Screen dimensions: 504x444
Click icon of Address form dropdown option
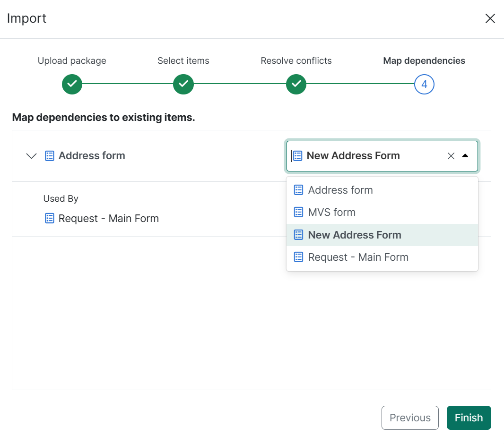pos(298,190)
